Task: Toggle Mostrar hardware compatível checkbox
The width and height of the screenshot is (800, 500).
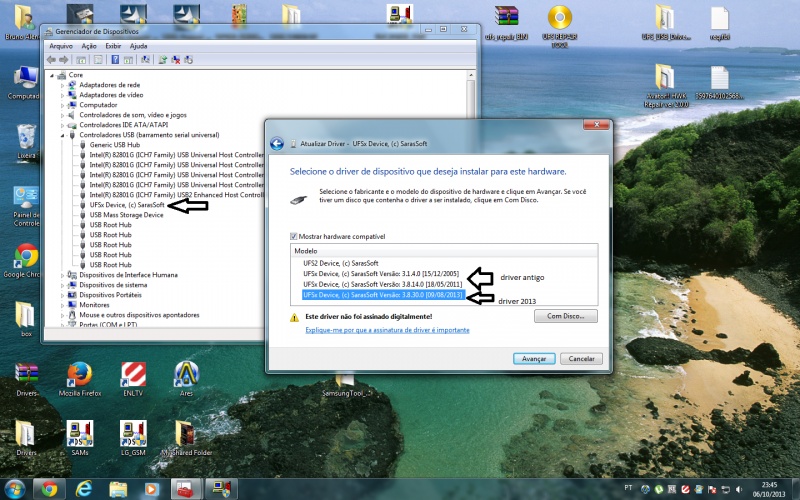Action: click(293, 236)
